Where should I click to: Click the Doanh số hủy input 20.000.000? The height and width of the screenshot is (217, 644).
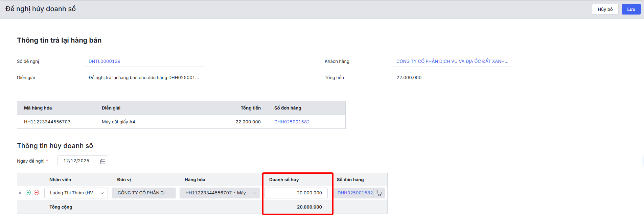[296, 193]
